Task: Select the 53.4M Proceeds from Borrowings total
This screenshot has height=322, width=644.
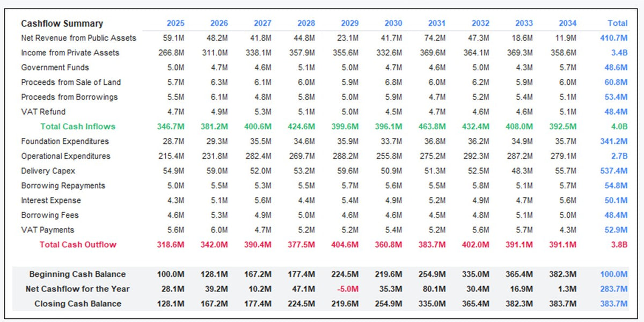Action: click(616, 97)
